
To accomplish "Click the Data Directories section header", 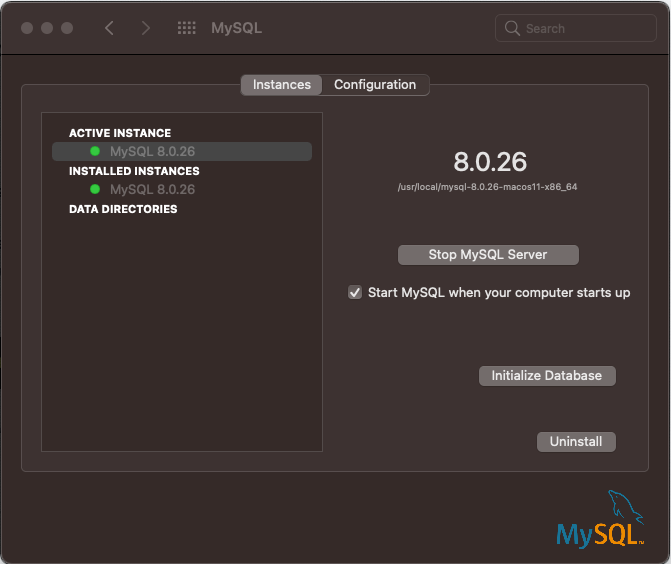I will point(123,209).
